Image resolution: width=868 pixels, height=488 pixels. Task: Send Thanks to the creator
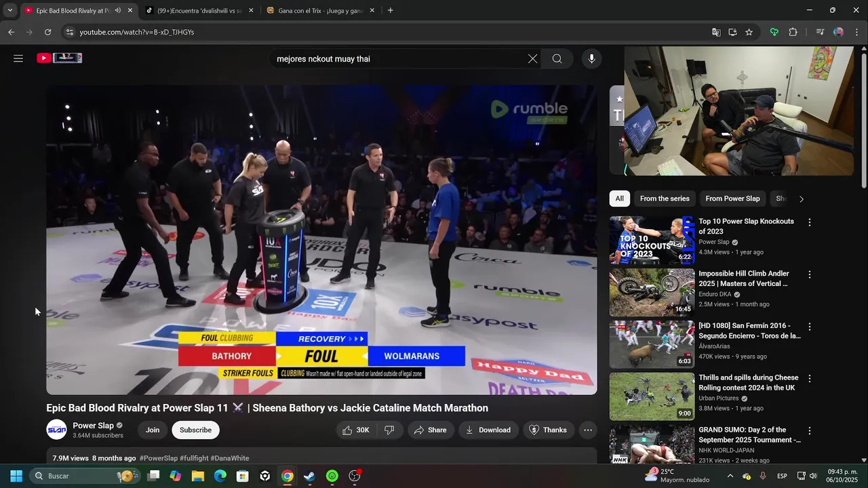548,430
